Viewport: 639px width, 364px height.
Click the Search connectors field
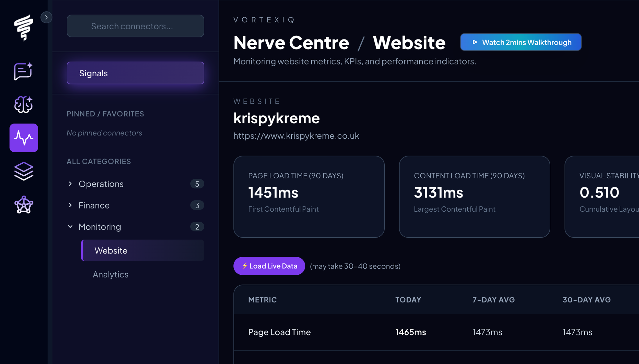(x=135, y=26)
